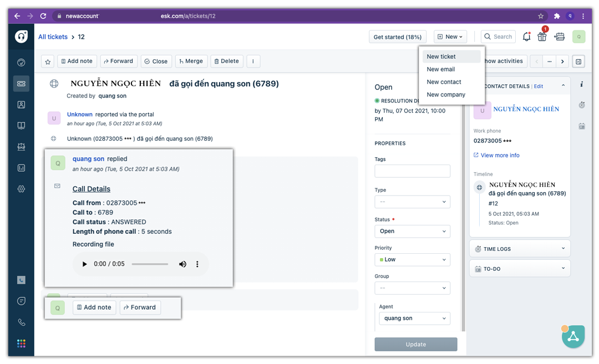This screenshot has width=599, height=364.
Task: Play the call recording audio
Action: point(84,264)
